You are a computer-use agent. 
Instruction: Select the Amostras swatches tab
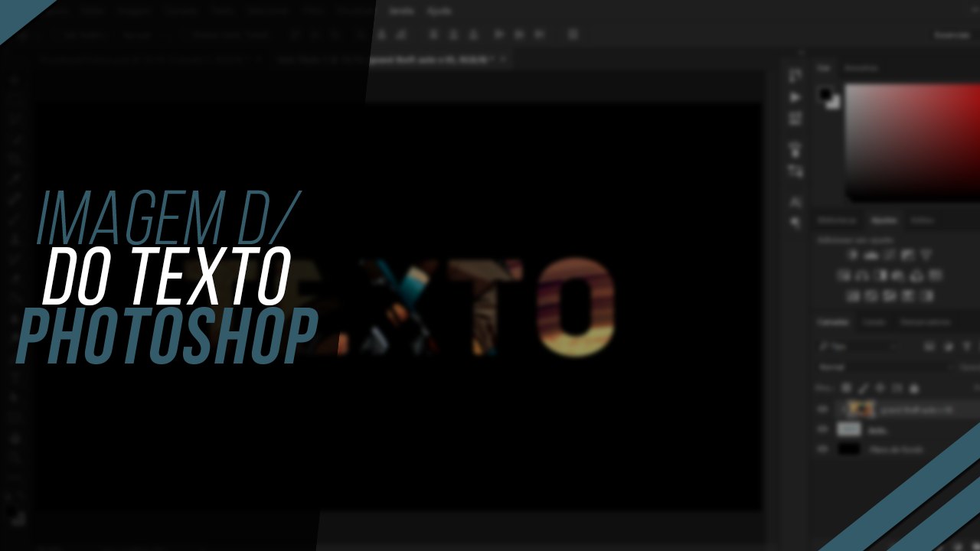tap(861, 68)
